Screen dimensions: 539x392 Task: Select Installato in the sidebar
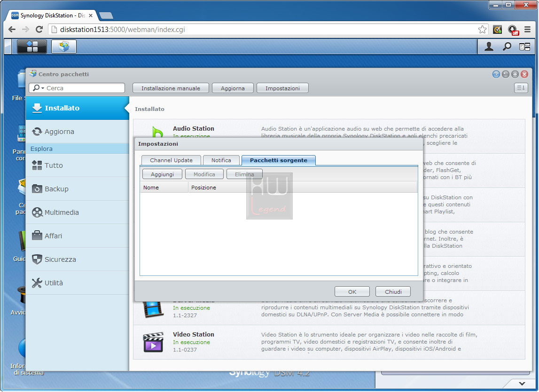pos(78,108)
